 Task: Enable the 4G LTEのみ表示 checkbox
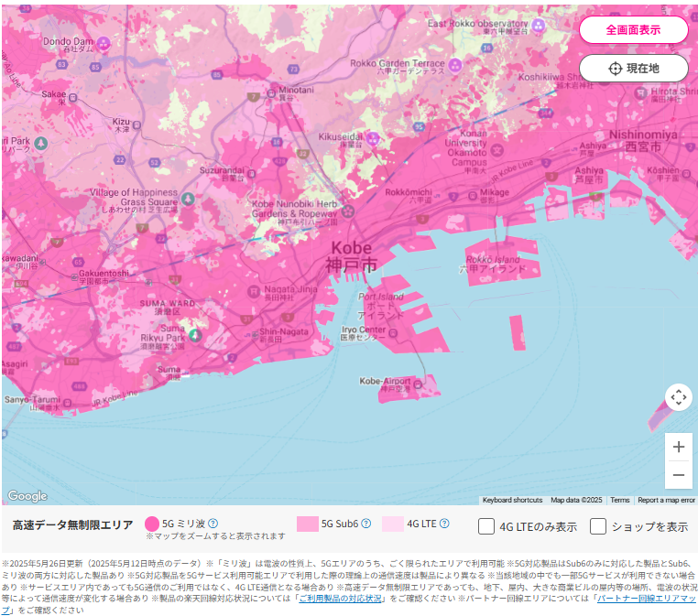pyautogui.click(x=486, y=526)
